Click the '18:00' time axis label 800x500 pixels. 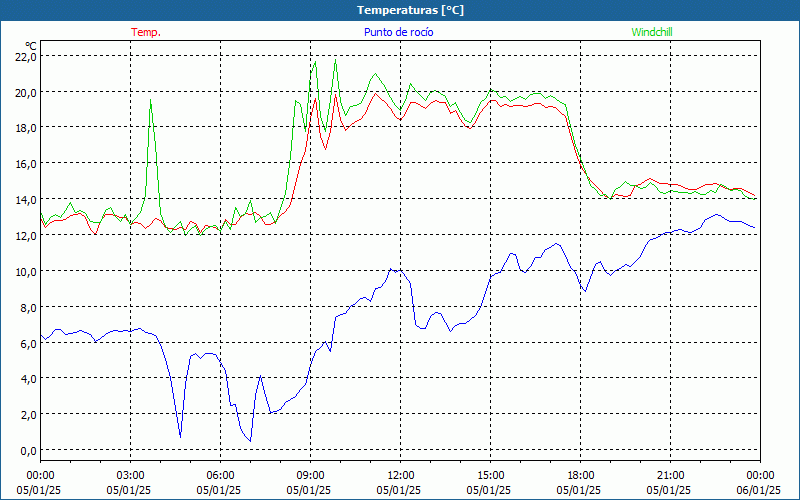pos(581,476)
